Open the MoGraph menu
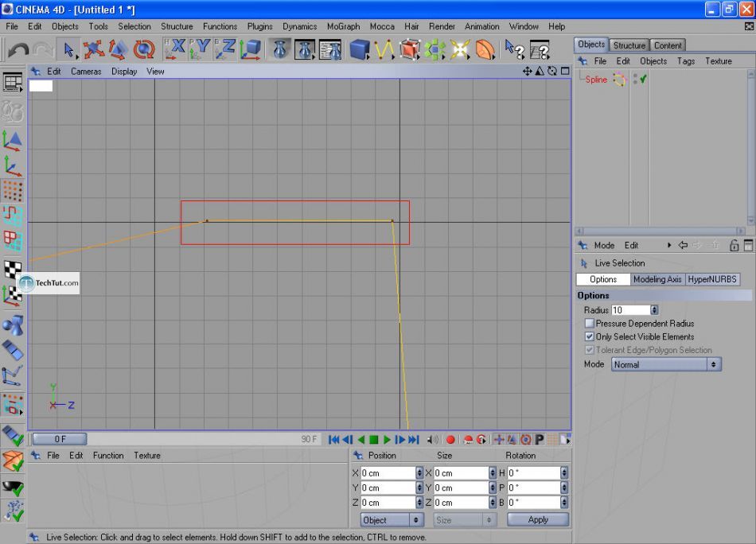Screen dimensions: 756x544 (x=343, y=26)
